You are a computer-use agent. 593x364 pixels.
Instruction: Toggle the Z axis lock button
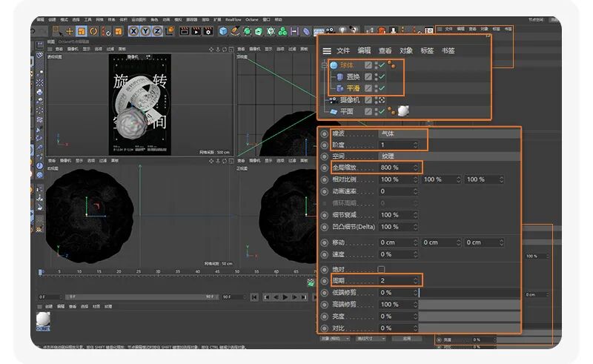157,31
